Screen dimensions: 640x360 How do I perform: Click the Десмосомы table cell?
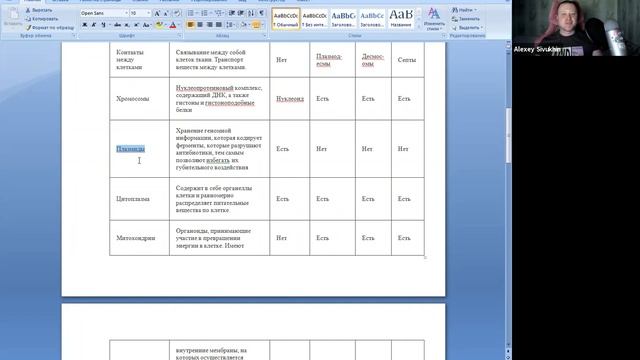[x=373, y=60]
